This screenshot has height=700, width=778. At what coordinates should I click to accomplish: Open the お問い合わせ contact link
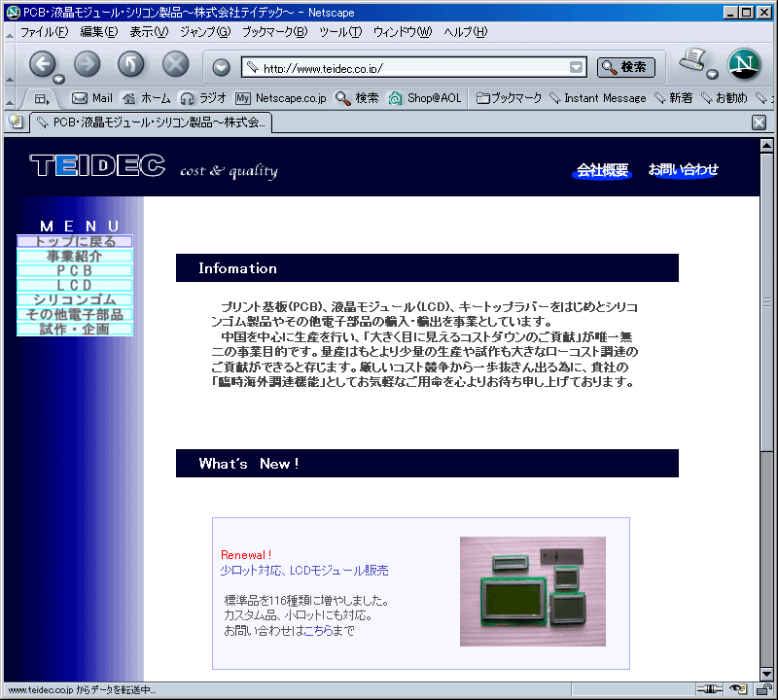point(683,170)
